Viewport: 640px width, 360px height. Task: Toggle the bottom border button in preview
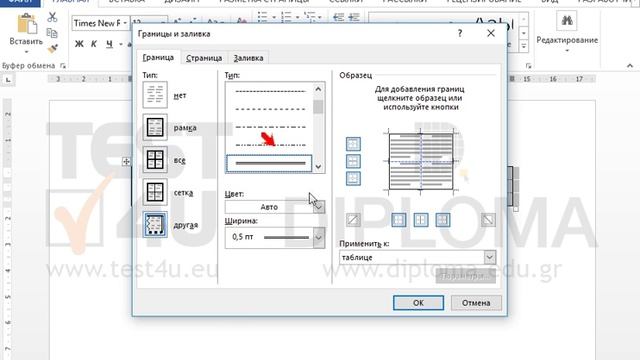[353, 178]
